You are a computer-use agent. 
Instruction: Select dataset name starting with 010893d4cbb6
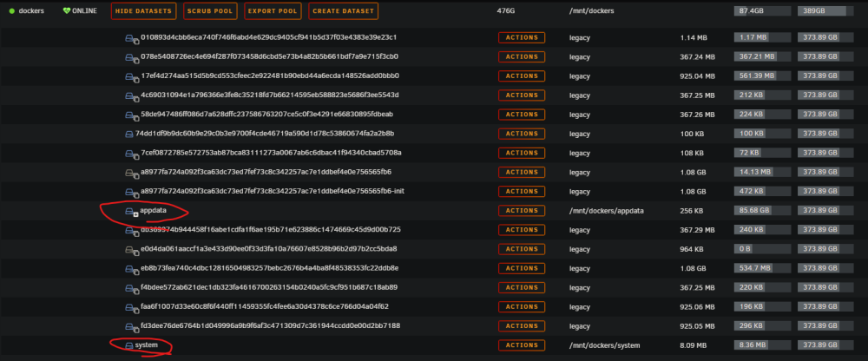(268, 37)
